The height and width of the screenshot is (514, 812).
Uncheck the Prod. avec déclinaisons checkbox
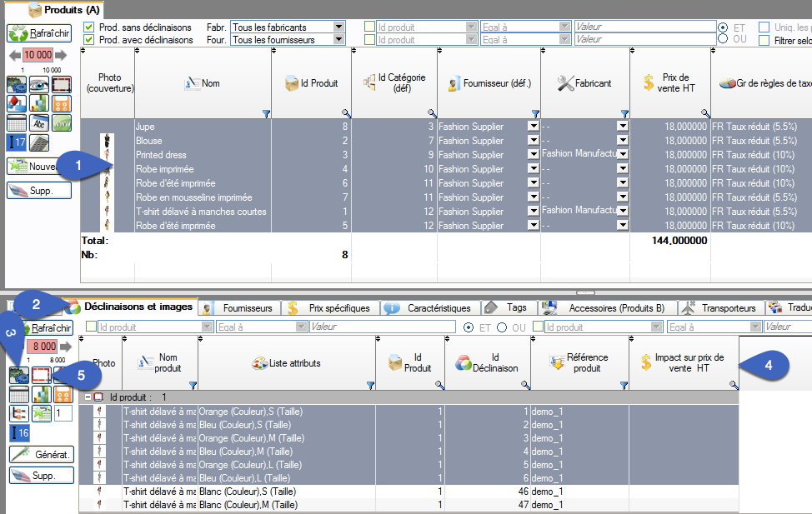[x=88, y=37]
